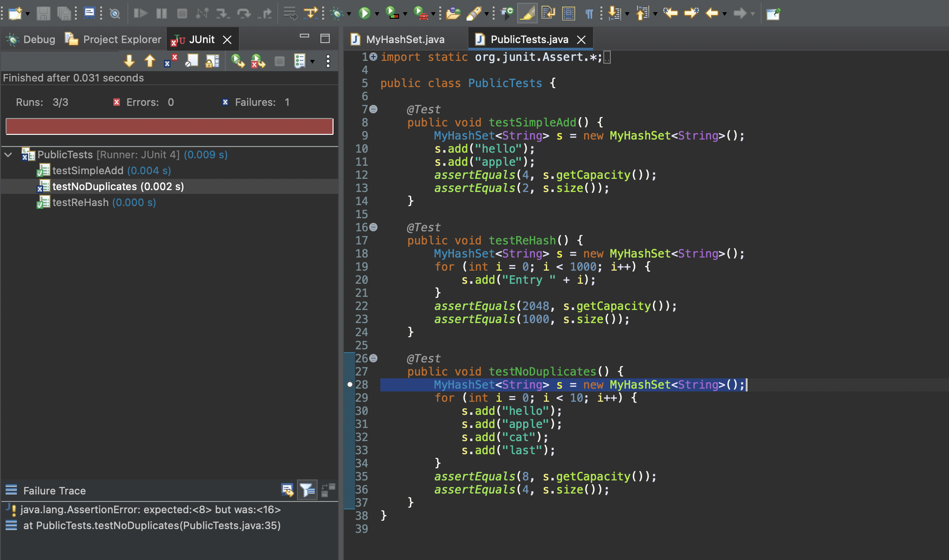Screen dimensions: 949x560
Task: Click the green Run toolbar button
Action: point(364,13)
